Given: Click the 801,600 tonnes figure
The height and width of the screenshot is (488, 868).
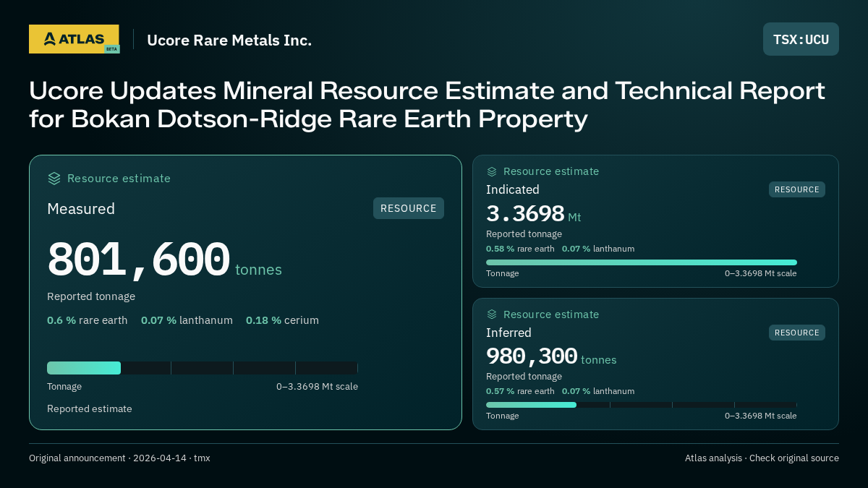Looking at the screenshot, I should tap(165, 260).
